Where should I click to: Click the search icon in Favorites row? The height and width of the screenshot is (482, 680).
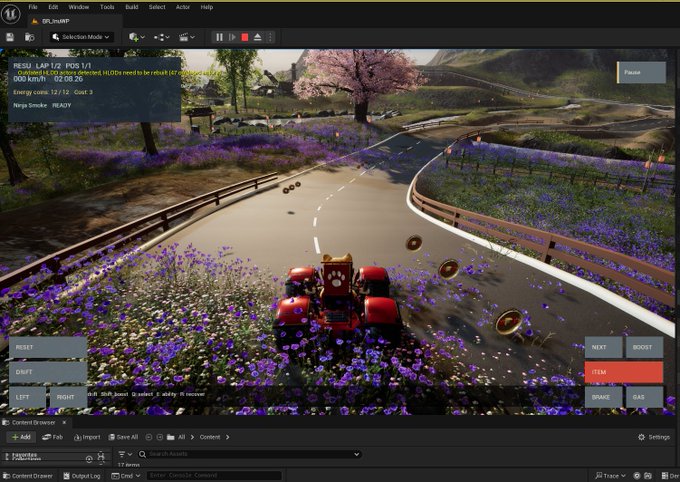(x=101, y=456)
